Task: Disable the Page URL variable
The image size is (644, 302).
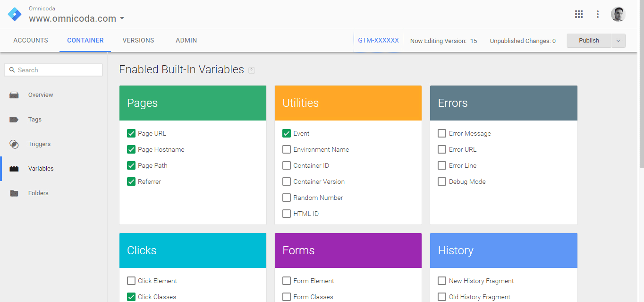Action: click(x=131, y=133)
